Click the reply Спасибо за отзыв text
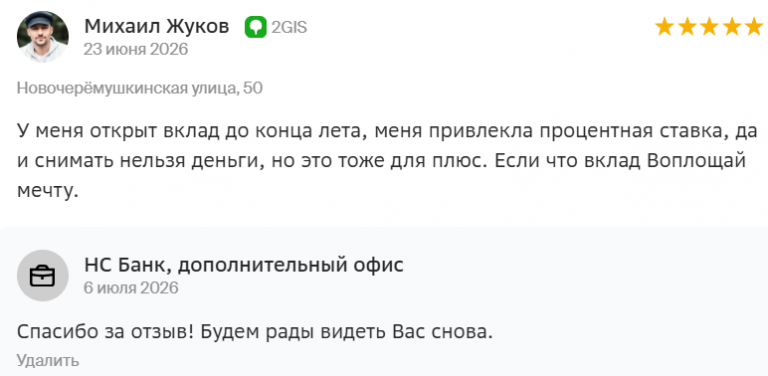The width and height of the screenshot is (768, 376). [106, 332]
